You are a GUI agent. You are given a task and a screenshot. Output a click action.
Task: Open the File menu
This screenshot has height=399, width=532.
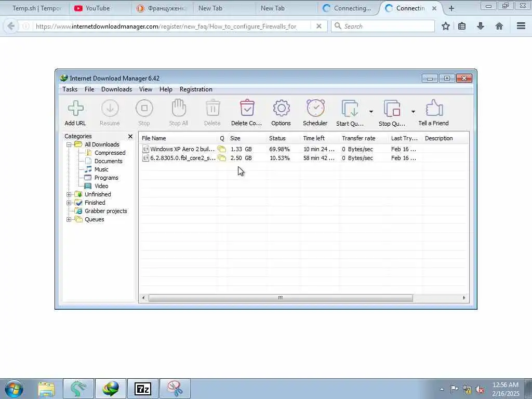point(89,89)
